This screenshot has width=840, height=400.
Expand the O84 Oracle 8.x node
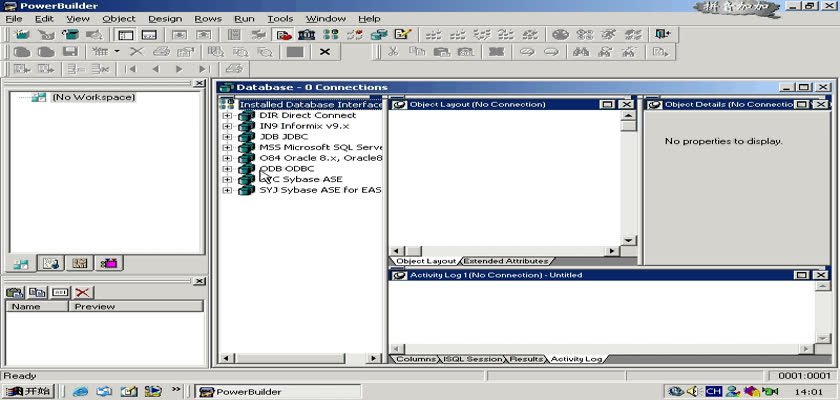[227, 159]
